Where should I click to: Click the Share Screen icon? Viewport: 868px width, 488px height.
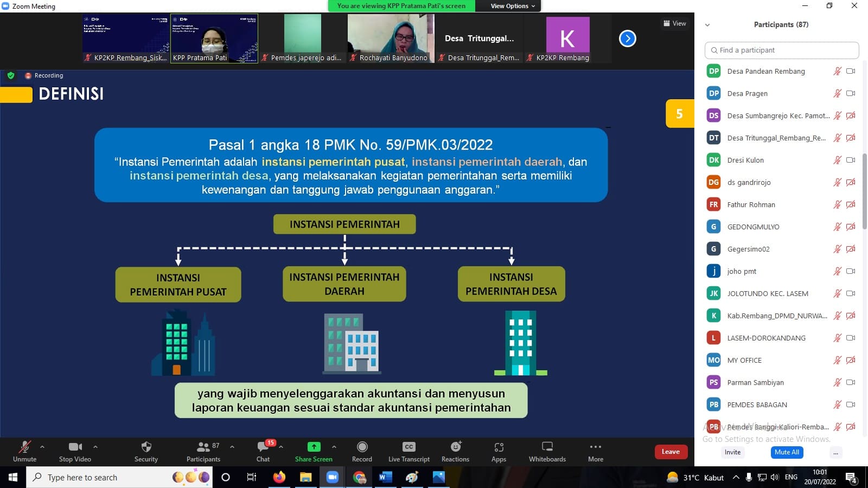314,447
